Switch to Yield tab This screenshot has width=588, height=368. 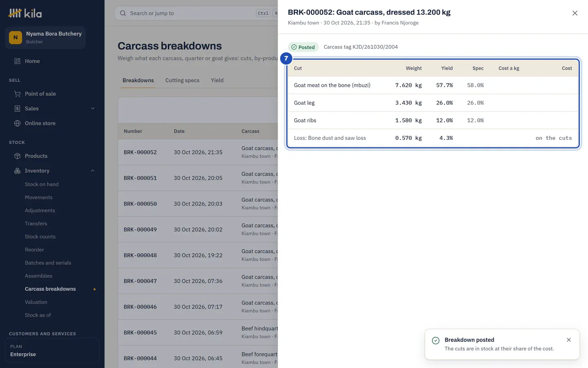(x=217, y=80)
